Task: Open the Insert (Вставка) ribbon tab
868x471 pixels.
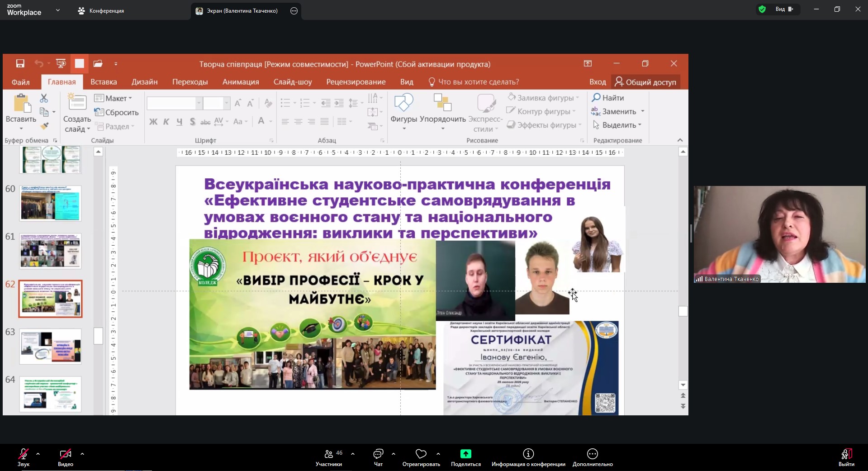Action: click(104, 82)
